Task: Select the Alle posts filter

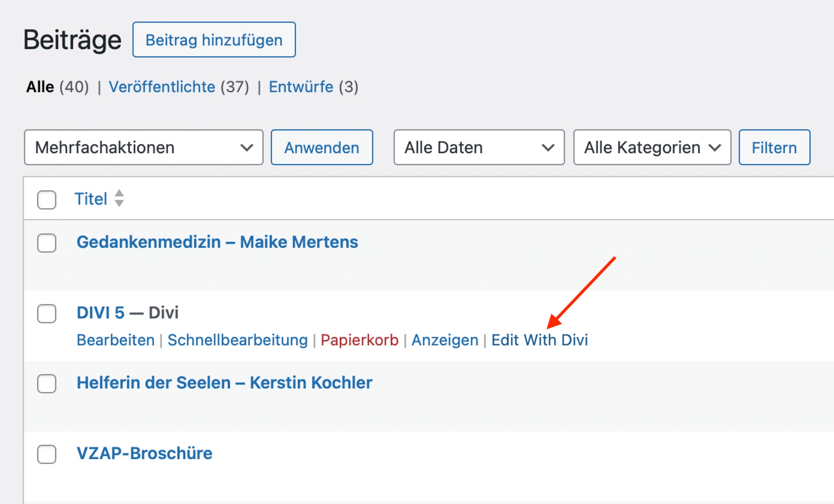Action: [40, 87]
